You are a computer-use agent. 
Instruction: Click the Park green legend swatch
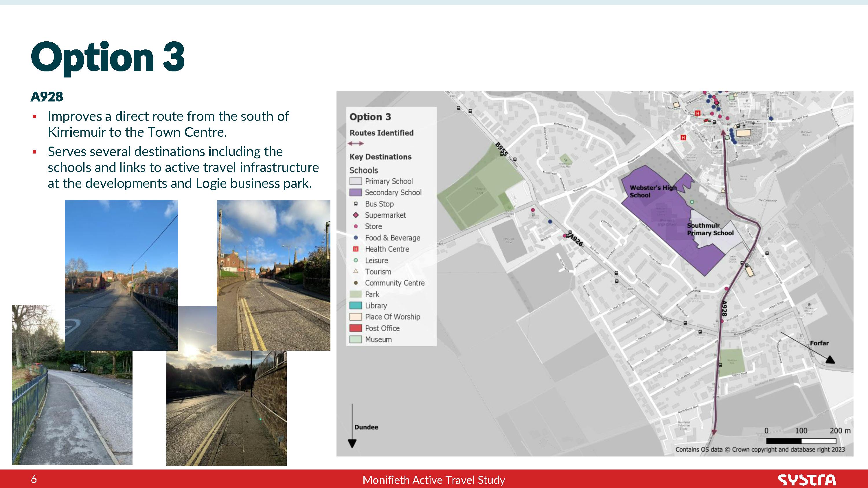tap(356, 294)
